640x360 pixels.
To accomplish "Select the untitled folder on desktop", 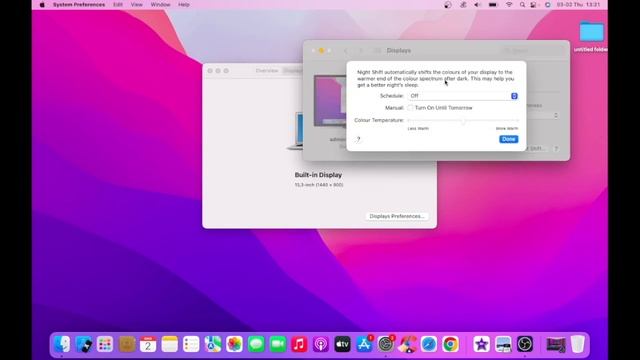I will (x=591, y=36).
